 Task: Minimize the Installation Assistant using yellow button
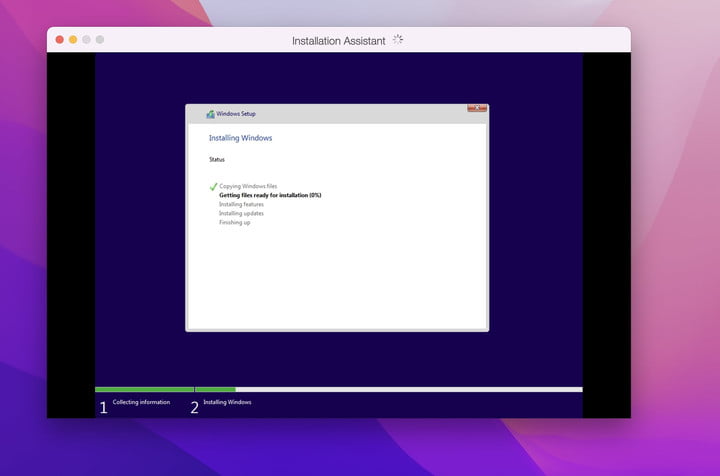[x=73, y=40]
